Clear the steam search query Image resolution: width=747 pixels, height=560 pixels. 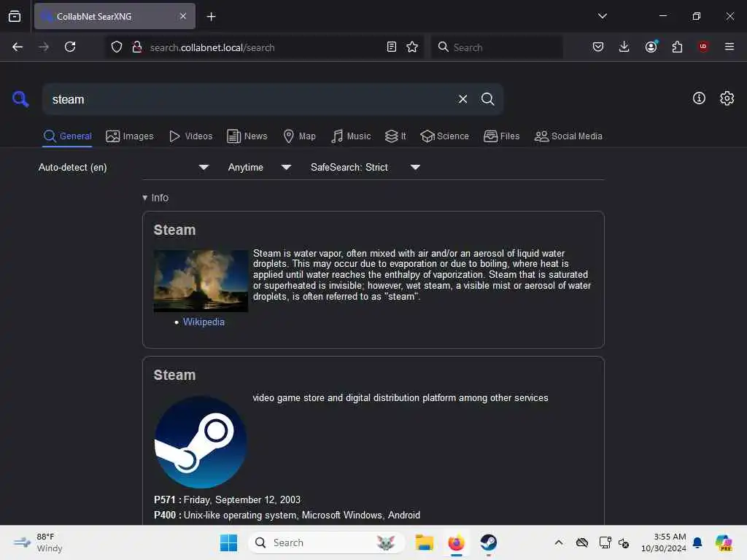tap(462, 99)
